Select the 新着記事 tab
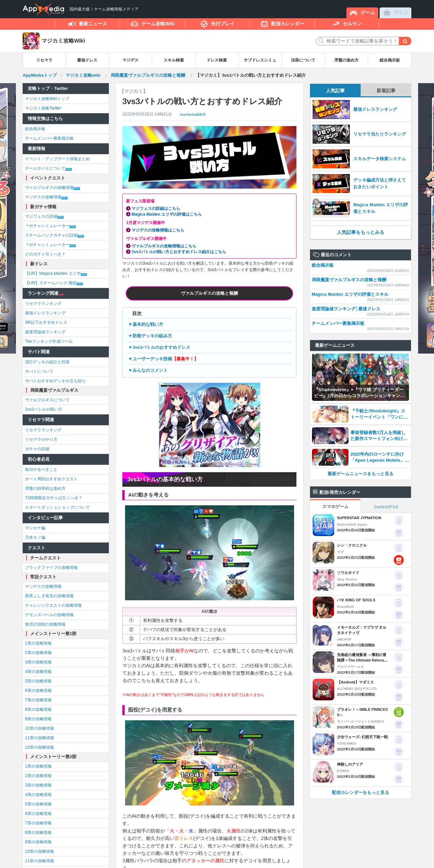The width and height of the screenshot is (434, 868). point(386,91)
